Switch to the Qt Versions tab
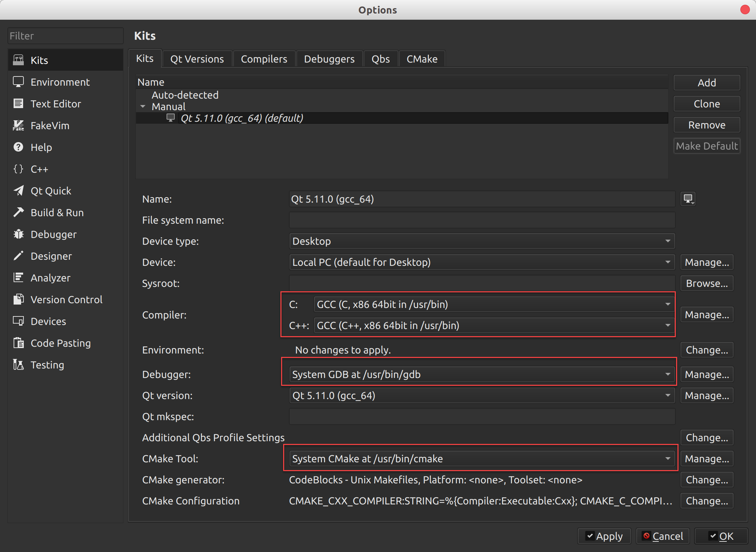 197,59
